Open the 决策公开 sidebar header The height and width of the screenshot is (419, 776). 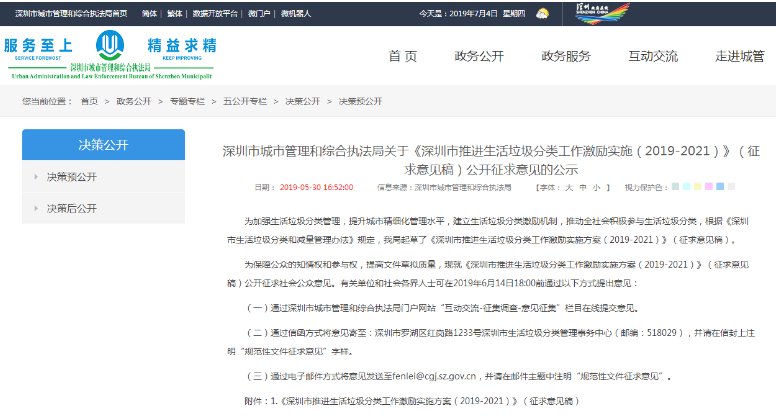103,145
